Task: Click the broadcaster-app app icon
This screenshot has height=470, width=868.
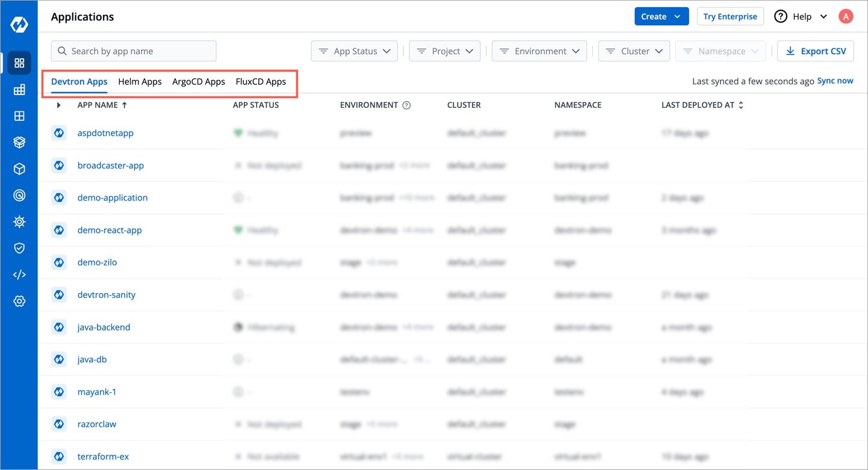Action: coord(59,165)
